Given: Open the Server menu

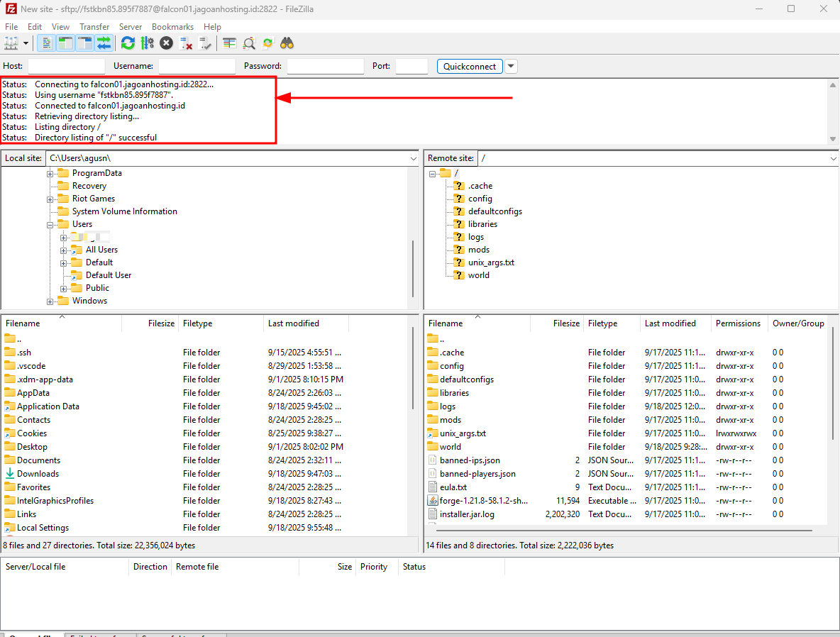Looking at the screenshot, I should click(130, 27).
